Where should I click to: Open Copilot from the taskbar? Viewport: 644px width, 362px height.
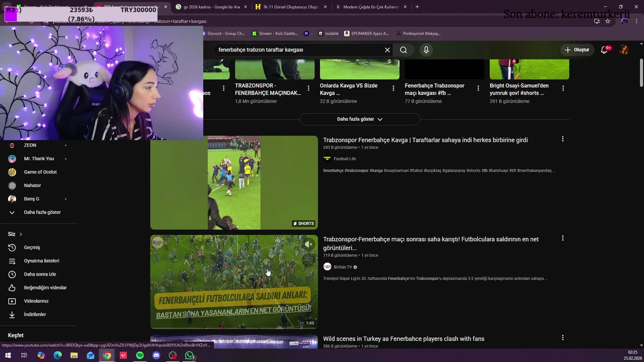pyautogui.click(x=41, y=355)
